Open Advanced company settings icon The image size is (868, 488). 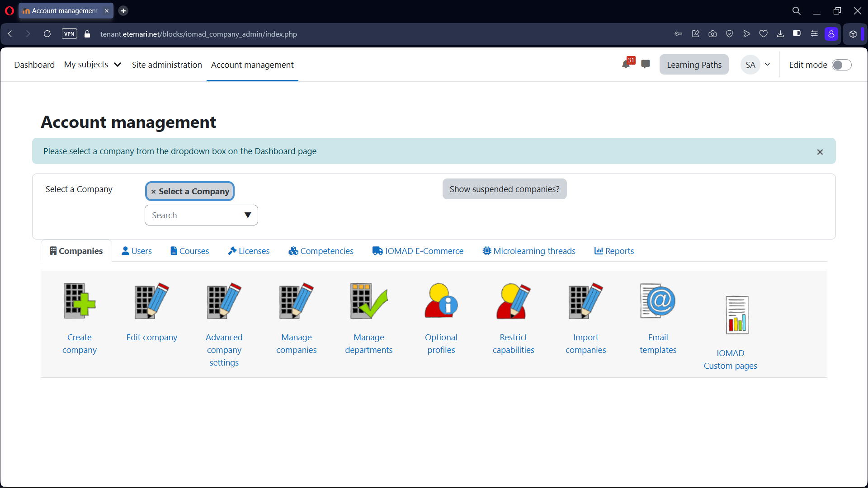224,301
